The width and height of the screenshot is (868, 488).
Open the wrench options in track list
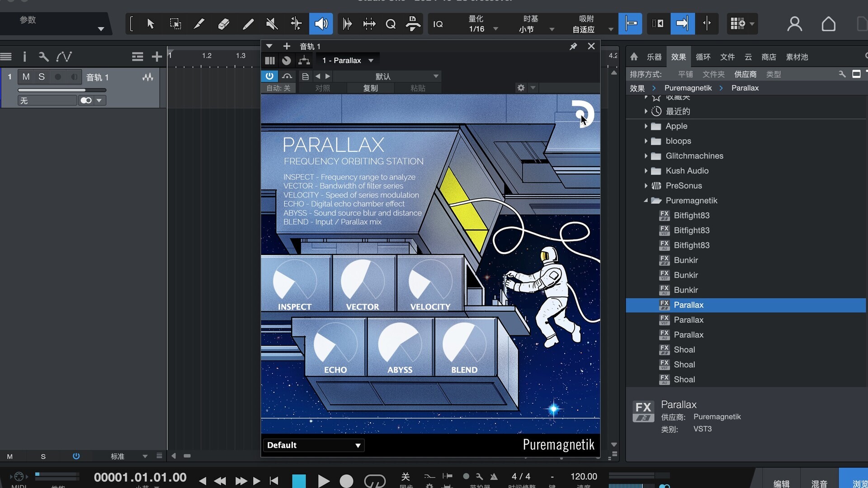tap(43, 56)
